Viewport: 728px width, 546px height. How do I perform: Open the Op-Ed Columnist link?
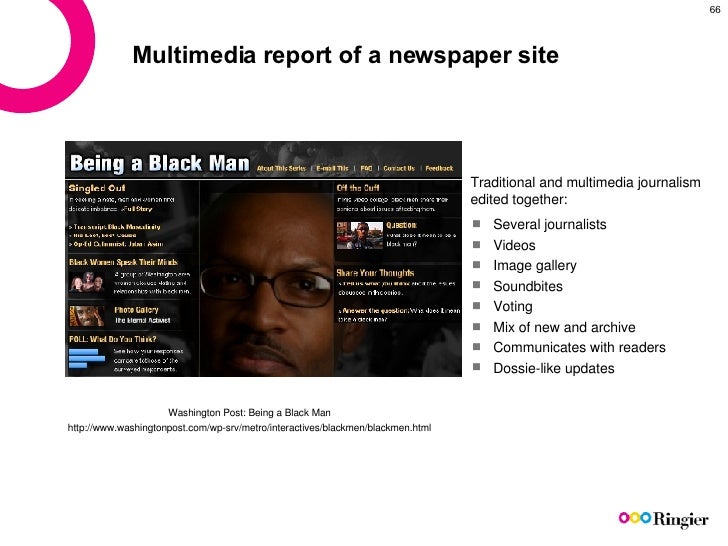click(116, 244)
